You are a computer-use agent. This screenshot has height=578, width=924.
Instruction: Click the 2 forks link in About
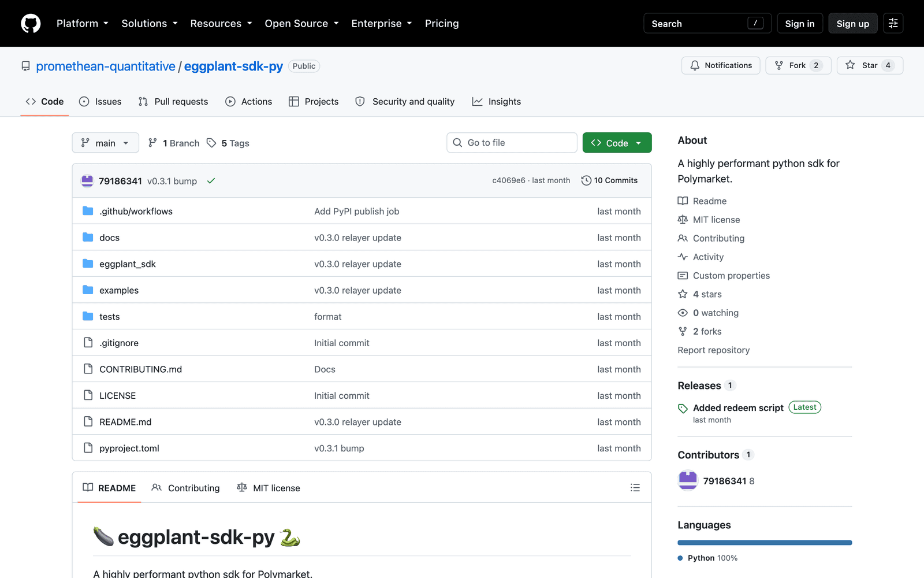tap(707, 332)
